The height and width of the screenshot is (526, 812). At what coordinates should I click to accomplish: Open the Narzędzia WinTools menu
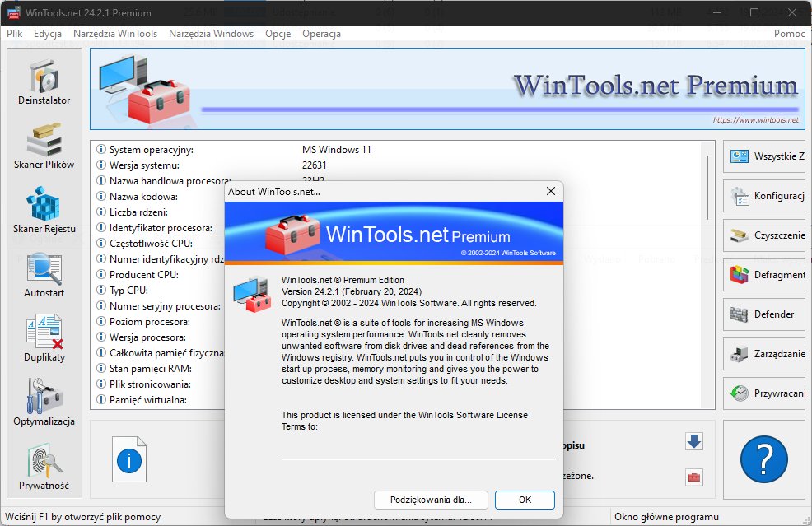tap(115, 34)
